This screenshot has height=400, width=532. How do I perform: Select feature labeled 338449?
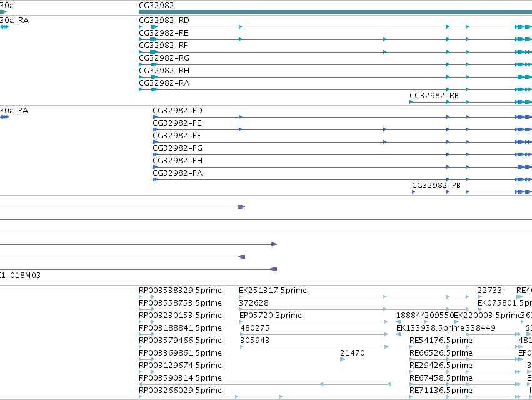point(481,328)
